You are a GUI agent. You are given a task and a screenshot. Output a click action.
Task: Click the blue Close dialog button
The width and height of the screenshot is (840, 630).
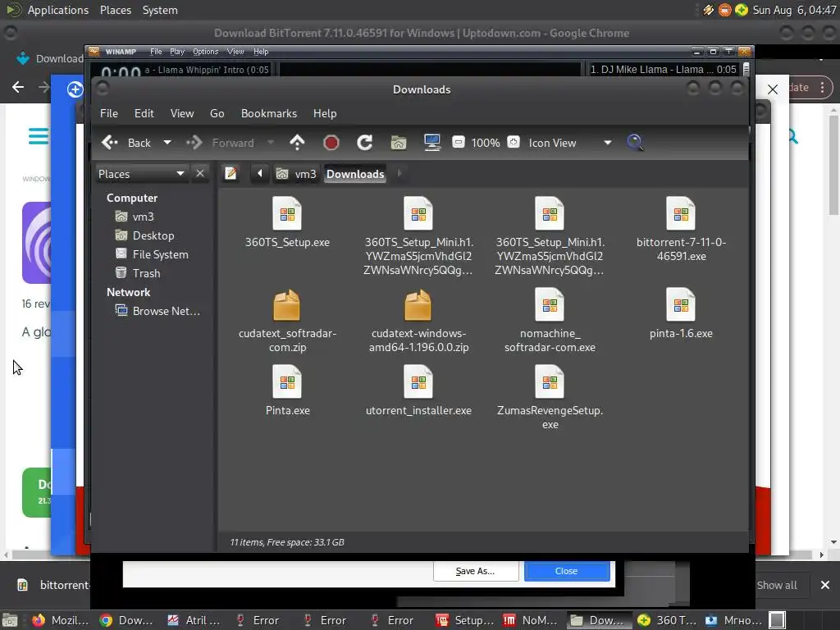[566, 571]
